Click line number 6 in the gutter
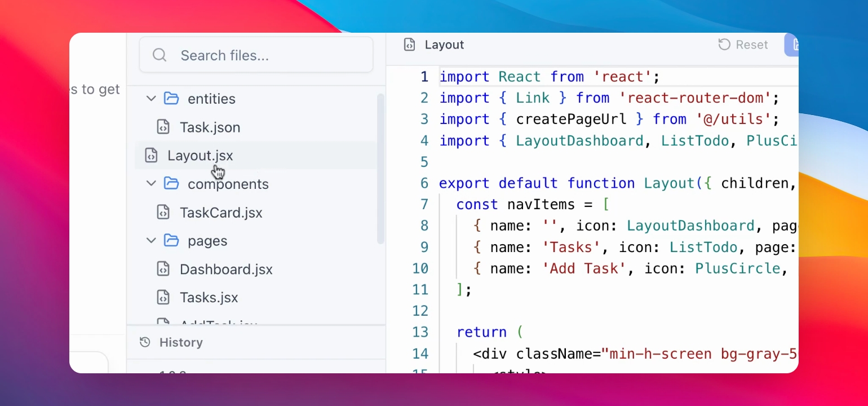Image resolution: width=868 pixels, height=406 pixels. click(424, 183)
